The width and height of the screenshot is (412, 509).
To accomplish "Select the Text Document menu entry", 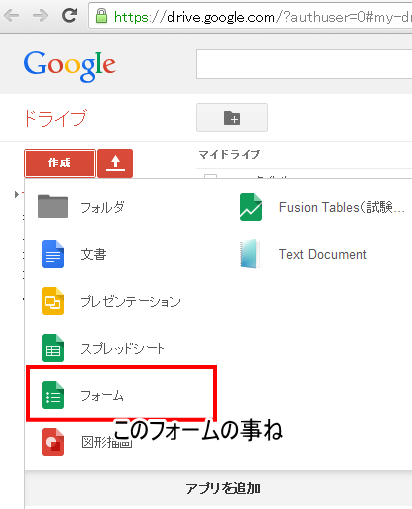I will click(x=322, y=254).
